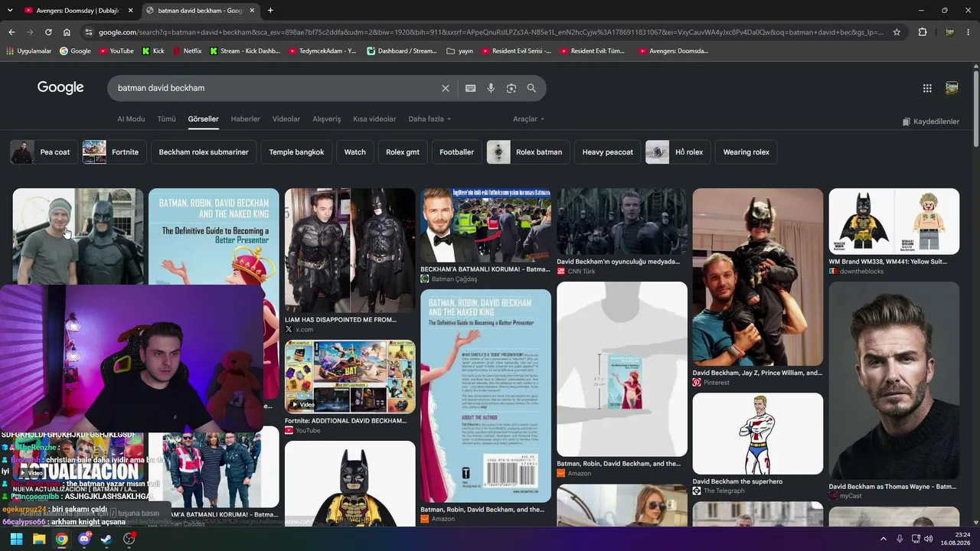Open the Fortnite: ADDITIONAL DAVID BECKHAM video result

[350, 377]
